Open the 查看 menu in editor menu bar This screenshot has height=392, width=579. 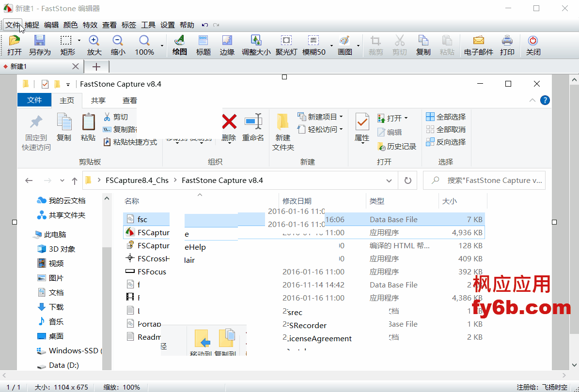pyautogui.click(x=110, y=25)
